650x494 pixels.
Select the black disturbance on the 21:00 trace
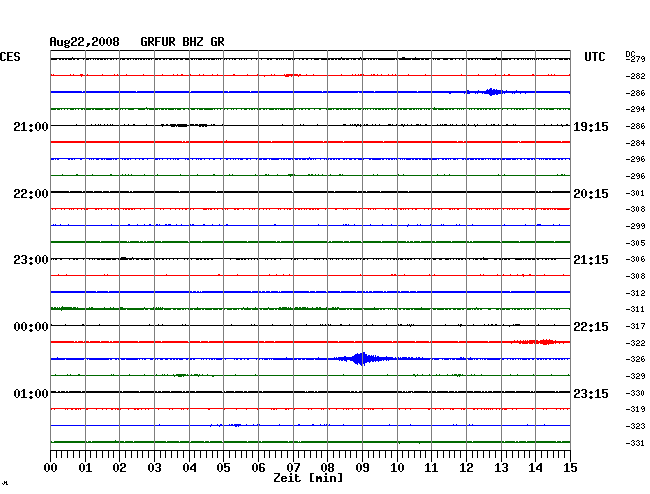[x=184, y=125]
